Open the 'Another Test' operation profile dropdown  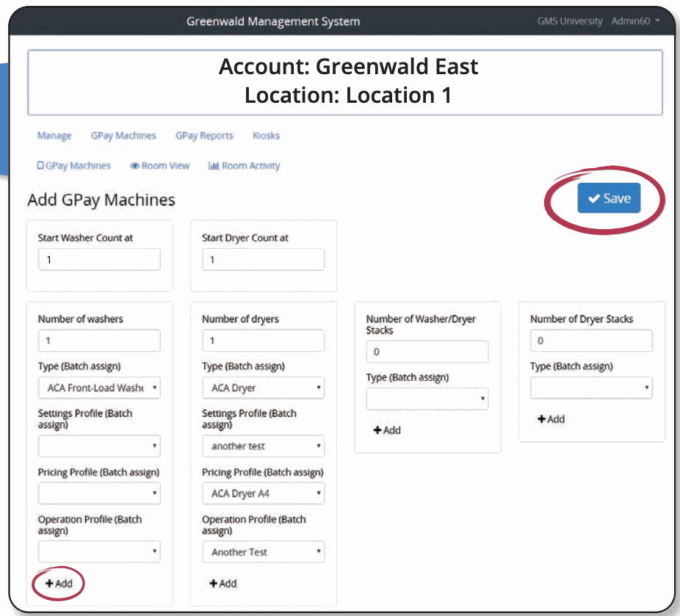(263, 551)
